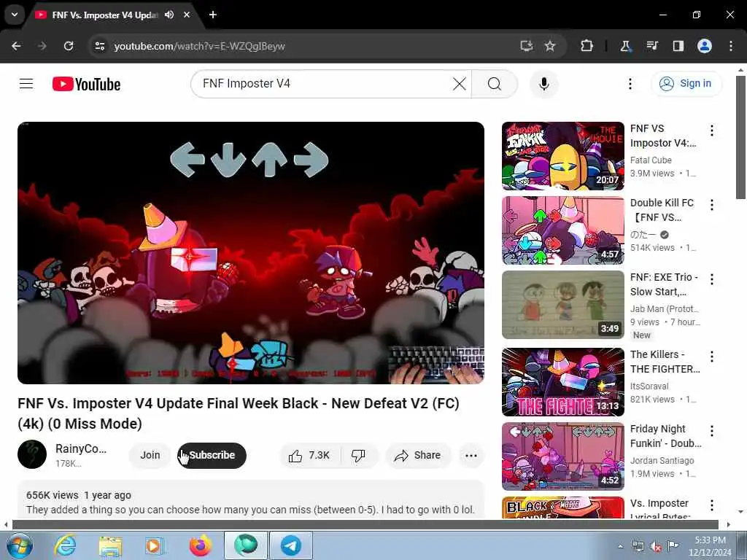Open the Chrome profile avatar

[705, 46]
